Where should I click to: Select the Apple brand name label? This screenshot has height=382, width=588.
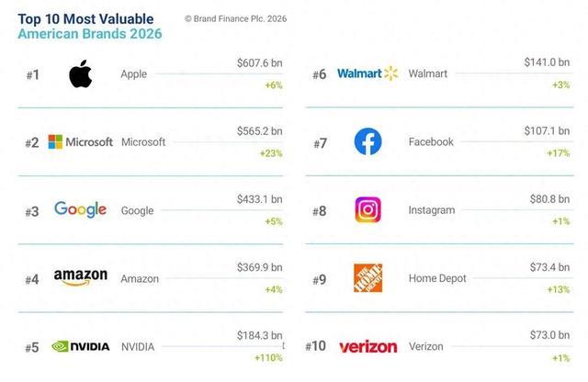(x=133, y=74)
